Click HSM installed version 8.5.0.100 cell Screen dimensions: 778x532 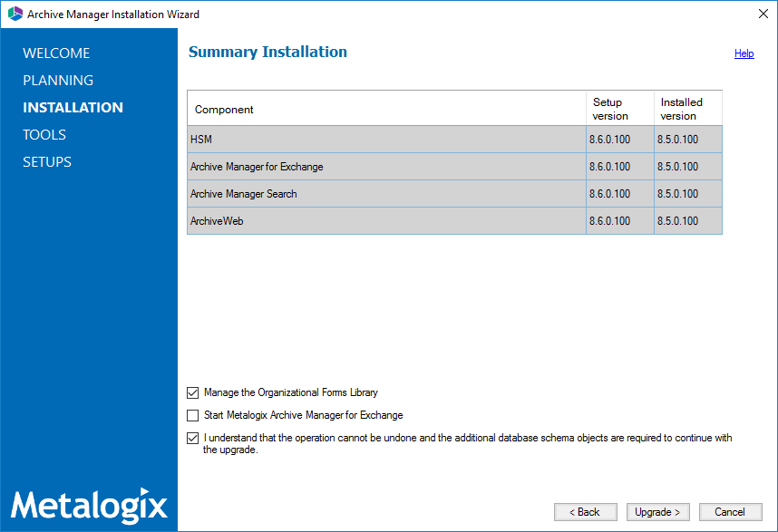click(687, 140)
